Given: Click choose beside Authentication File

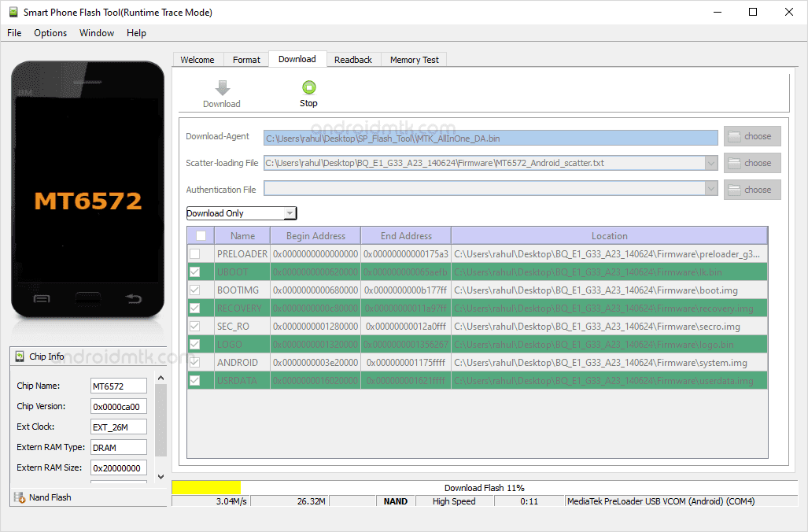Looking at the screenshot, I should [751, 189].
